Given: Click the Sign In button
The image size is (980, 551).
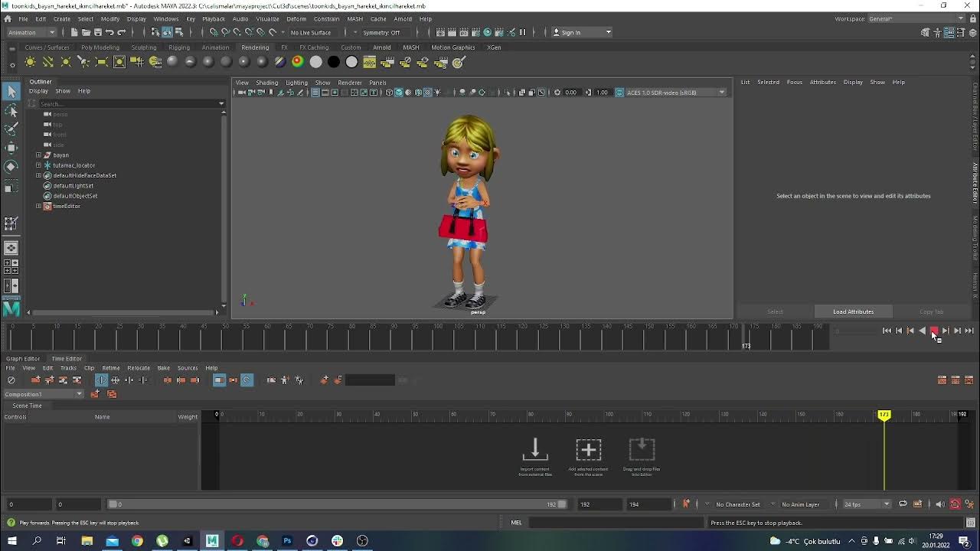Looking at the screenshot, I should (582, 32).
